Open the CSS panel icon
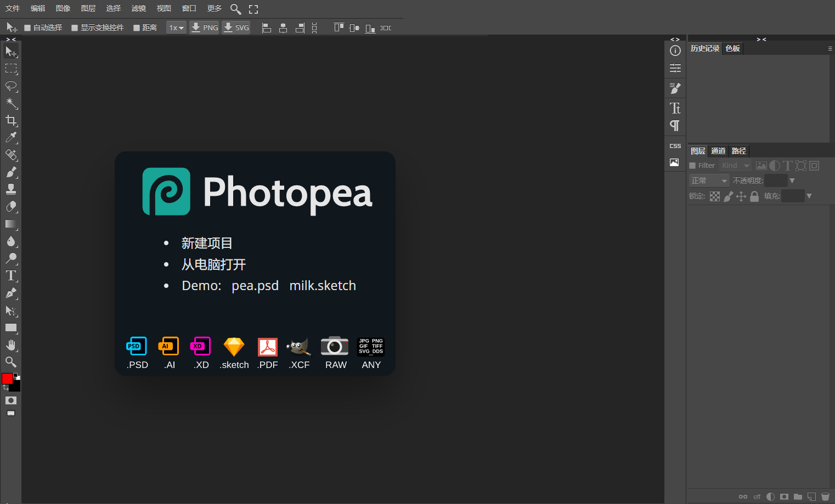This screenshot has width=835, height=504. tap(675, 146)
